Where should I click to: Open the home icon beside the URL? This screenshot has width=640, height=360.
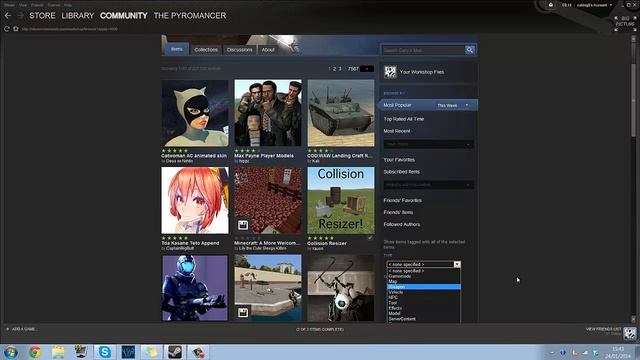16,29
